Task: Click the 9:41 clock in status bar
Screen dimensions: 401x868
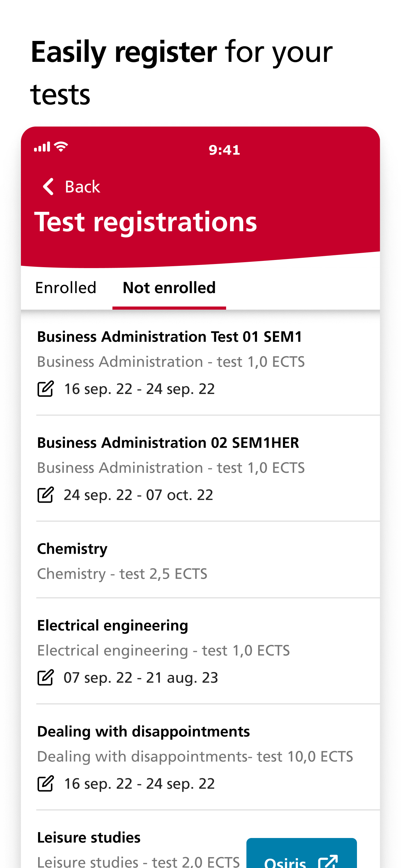Action: 224,150
